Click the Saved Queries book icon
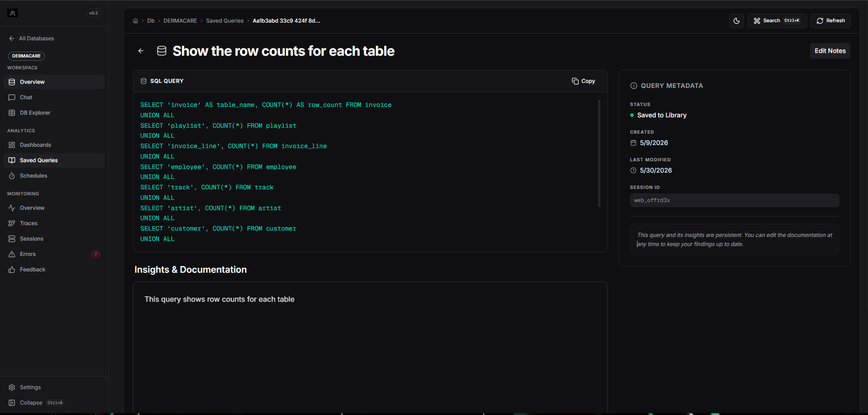Image resolution: width=868 pixels, height=415 pixels. coord(12,160)
